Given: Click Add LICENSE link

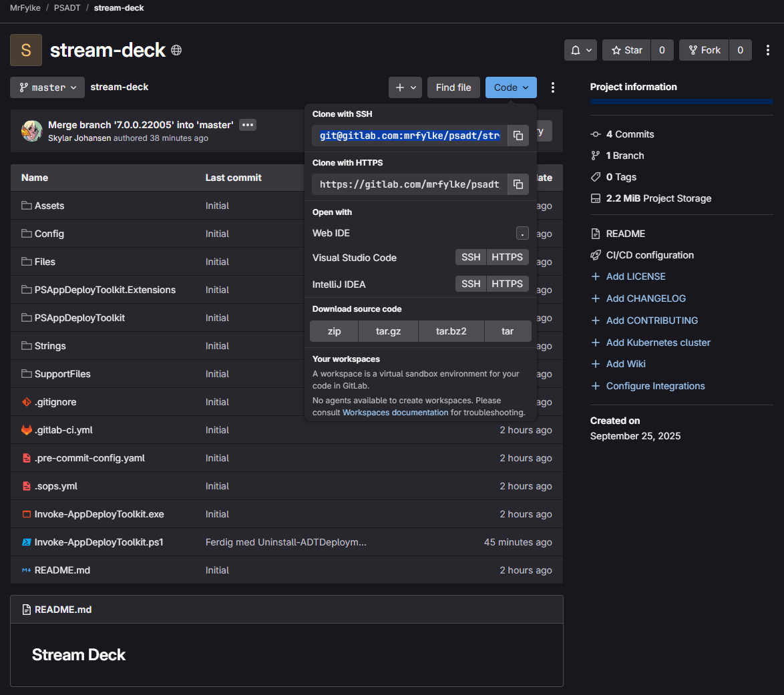Looking at the screenshot, I should coord(636,276).
